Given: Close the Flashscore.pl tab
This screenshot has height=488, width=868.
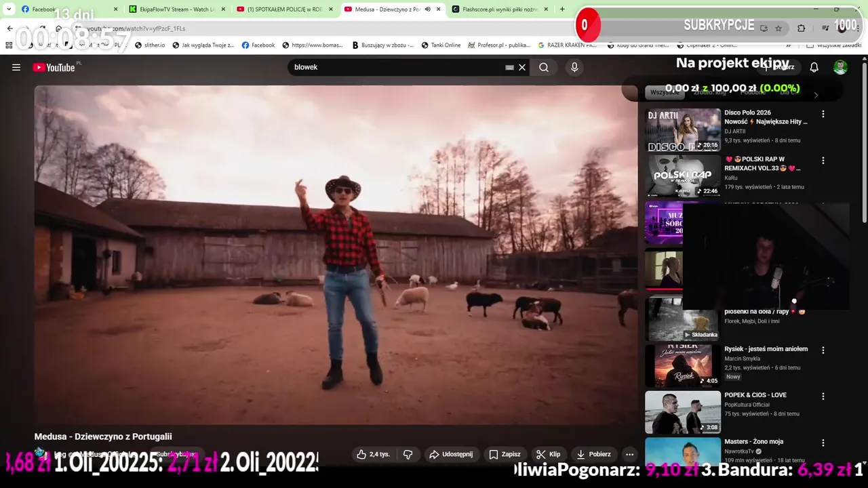Looking at the screenshot, I should pos(547,9).
